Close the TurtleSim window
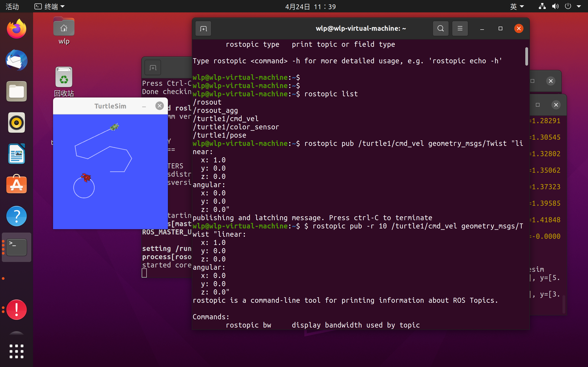Image resolution: width=588 pixels, height=367 pixels. (159, 106)
